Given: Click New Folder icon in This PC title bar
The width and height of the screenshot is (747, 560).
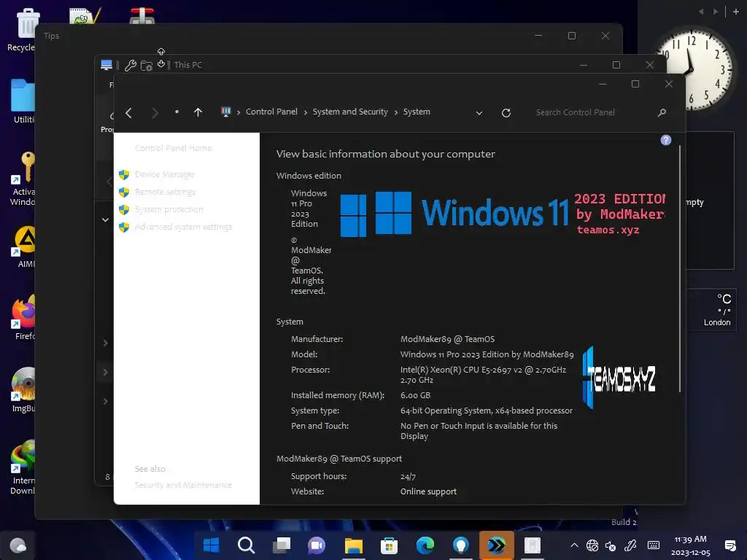Looking at the screenshot, I should 146,65.
